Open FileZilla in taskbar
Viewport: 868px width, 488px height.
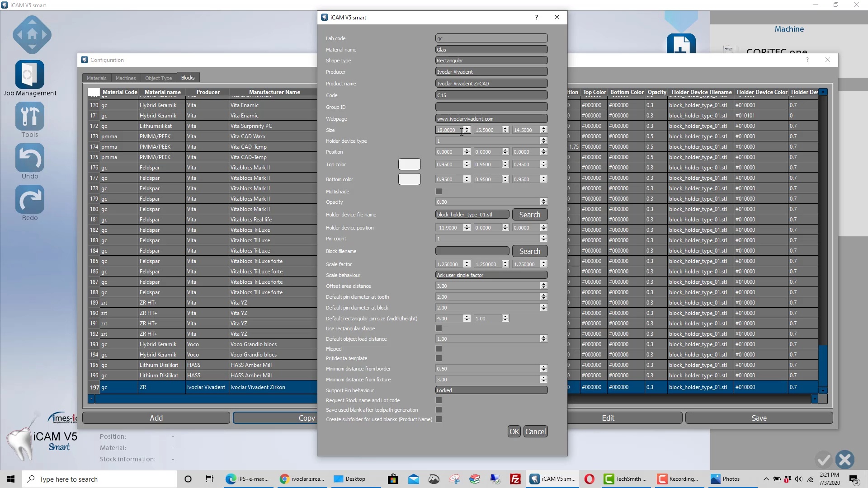pyautogui.click(x=515, y=479)
